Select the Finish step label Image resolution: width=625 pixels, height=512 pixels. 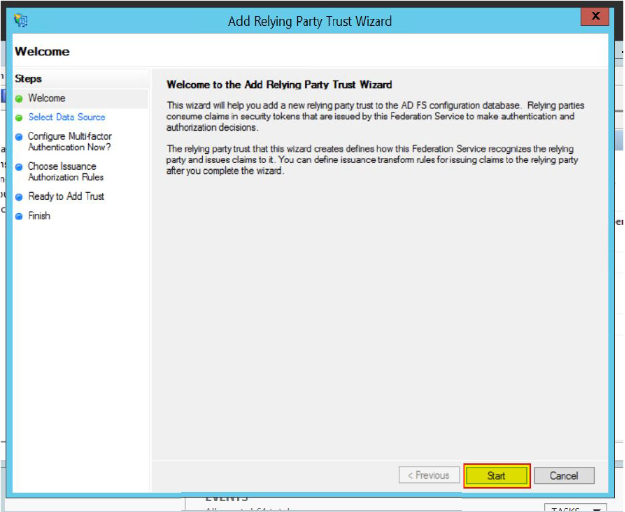tap(39, 216)
